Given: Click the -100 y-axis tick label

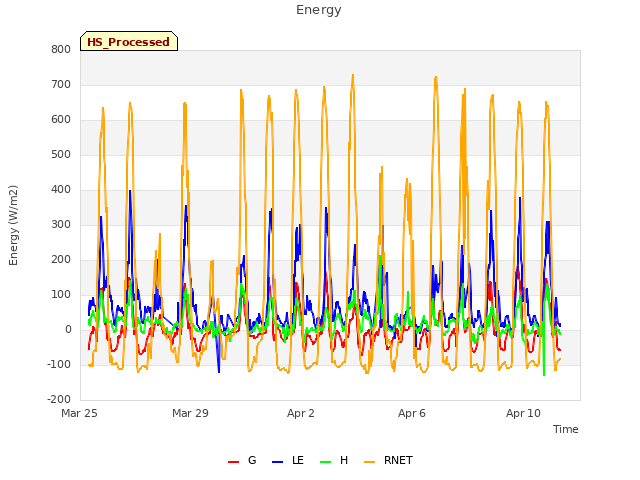Looking at the screenshot, I should coord(59,364).
